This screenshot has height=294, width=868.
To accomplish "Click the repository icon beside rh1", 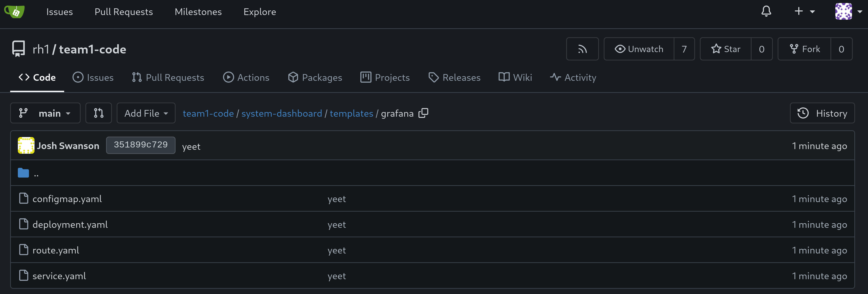I will pyautogui.click(x=19, y=49).
